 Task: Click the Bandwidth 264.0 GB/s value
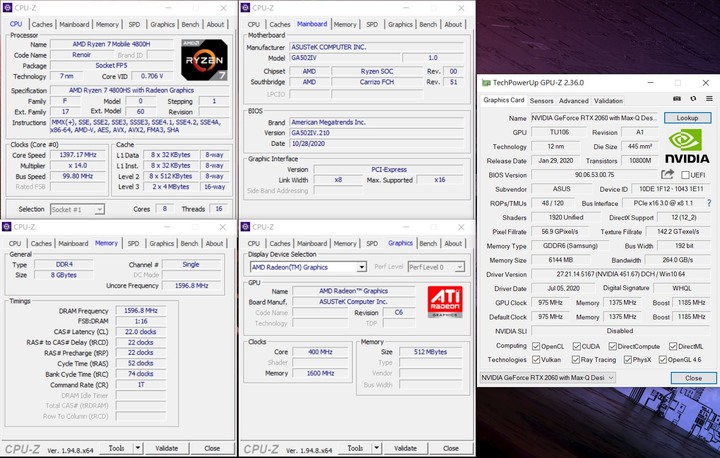point(678,260)
